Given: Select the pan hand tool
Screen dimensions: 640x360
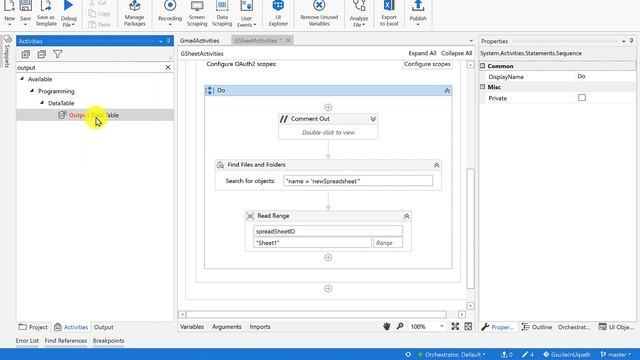Looking at the screenshot, I should click(x=387, y=327).
